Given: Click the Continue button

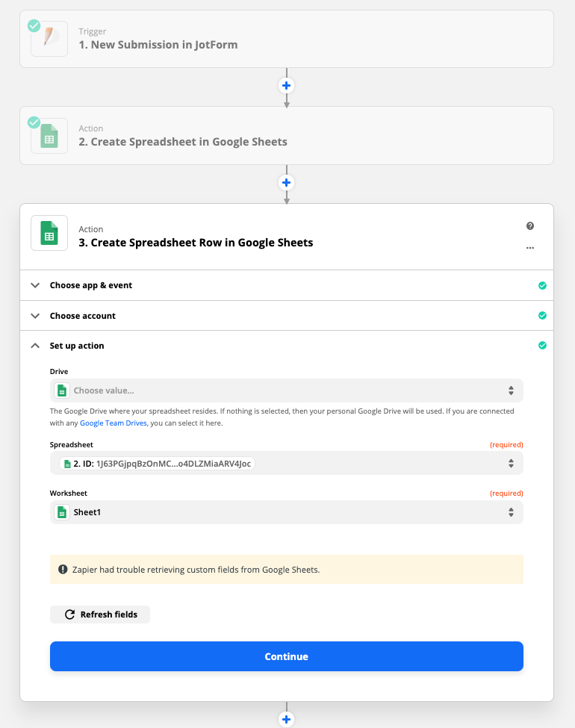Looking at the screenshot, I should [287, 656].
